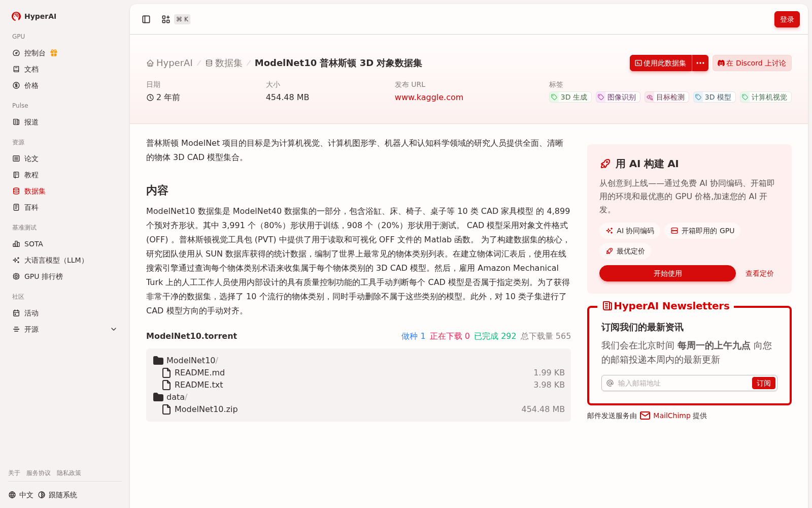
Task: Click the 查看定价 link
Action: tap(759, 273)
